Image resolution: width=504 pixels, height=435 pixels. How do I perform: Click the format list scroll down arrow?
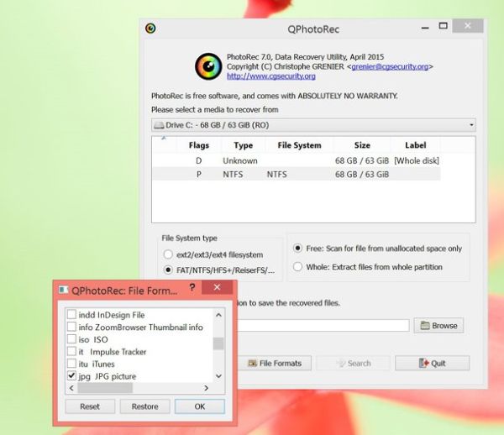point(218,376)
